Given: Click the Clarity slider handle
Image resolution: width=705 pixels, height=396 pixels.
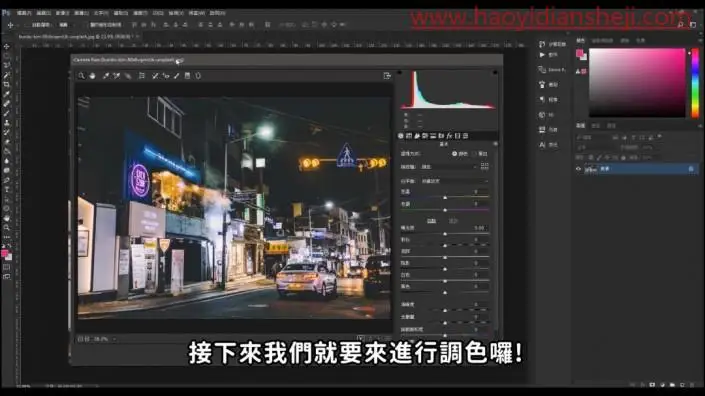Looking at the screenshot, I should (445, 310).
